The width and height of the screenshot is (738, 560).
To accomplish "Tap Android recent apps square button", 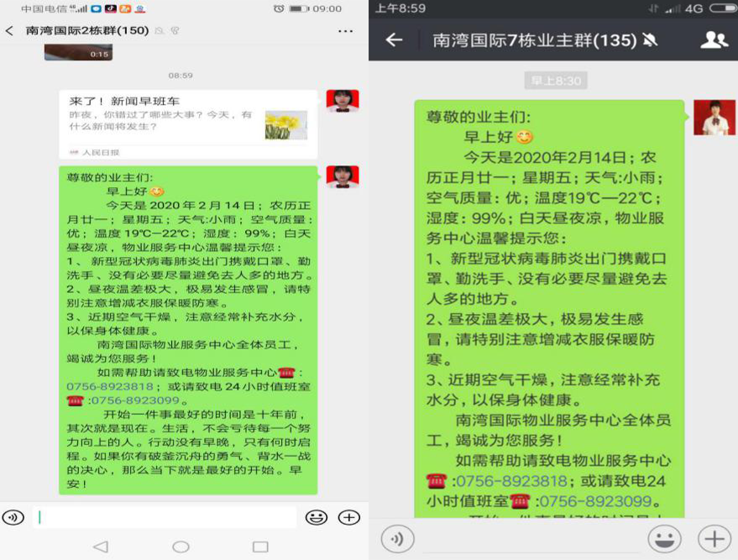I will pos(260,547).
